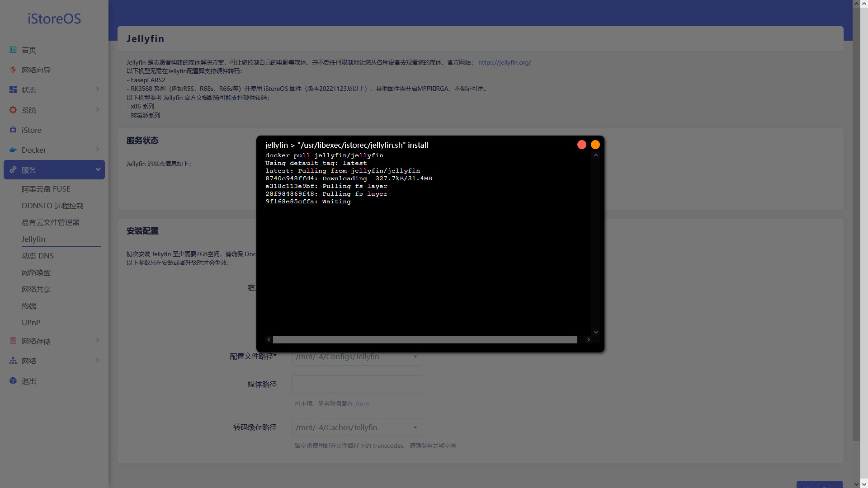Expand the 网络 menu chevron
The width and height of the screenshot is (868, 488).
click(98, 360)
